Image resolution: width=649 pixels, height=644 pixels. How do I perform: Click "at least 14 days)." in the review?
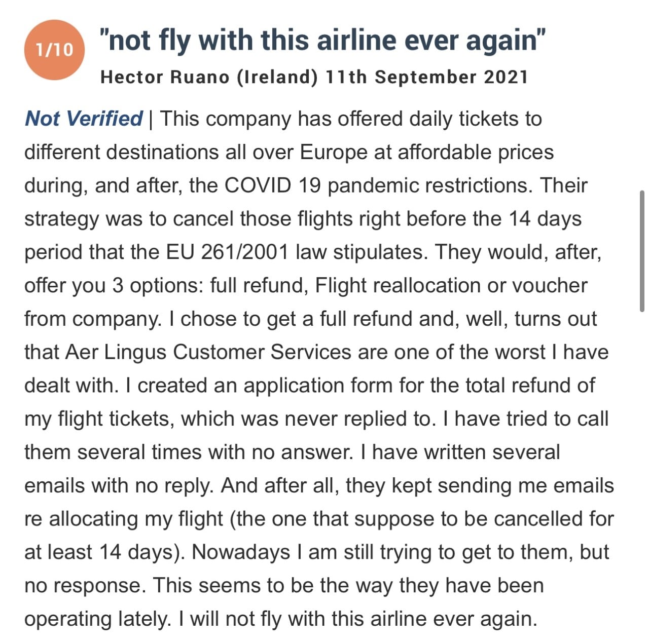104,552
